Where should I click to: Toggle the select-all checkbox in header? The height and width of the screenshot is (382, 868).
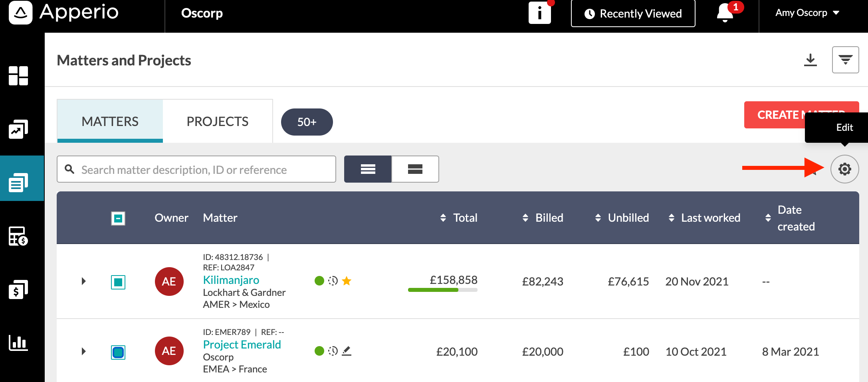(118, 218)
